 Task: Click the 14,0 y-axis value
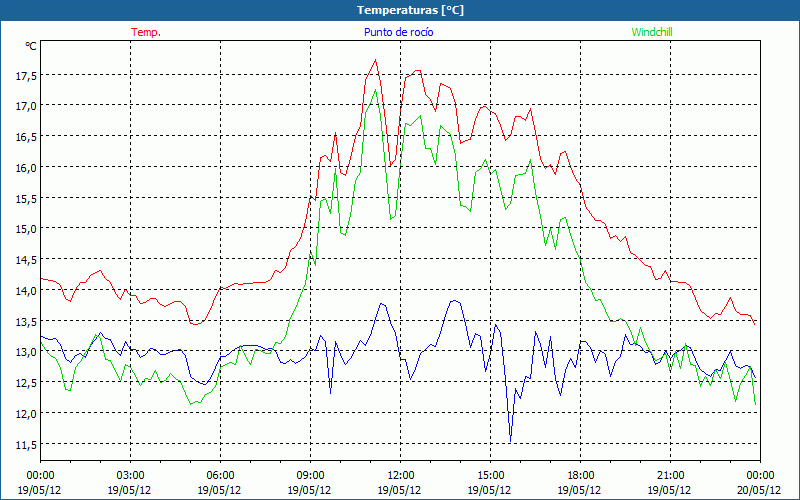coord(26,290)
